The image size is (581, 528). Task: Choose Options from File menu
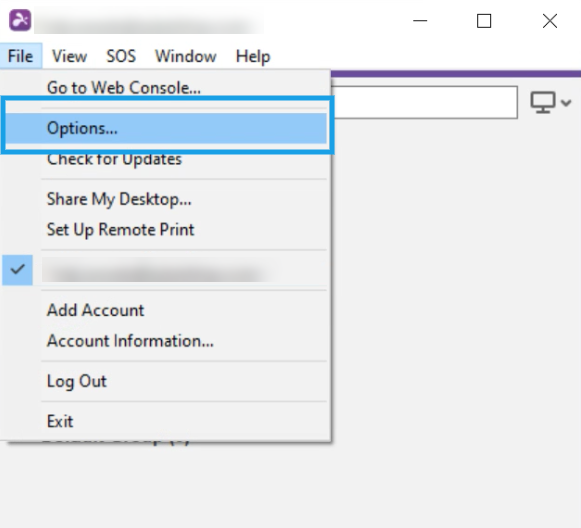pyautogui.click(x=165, y=128)
